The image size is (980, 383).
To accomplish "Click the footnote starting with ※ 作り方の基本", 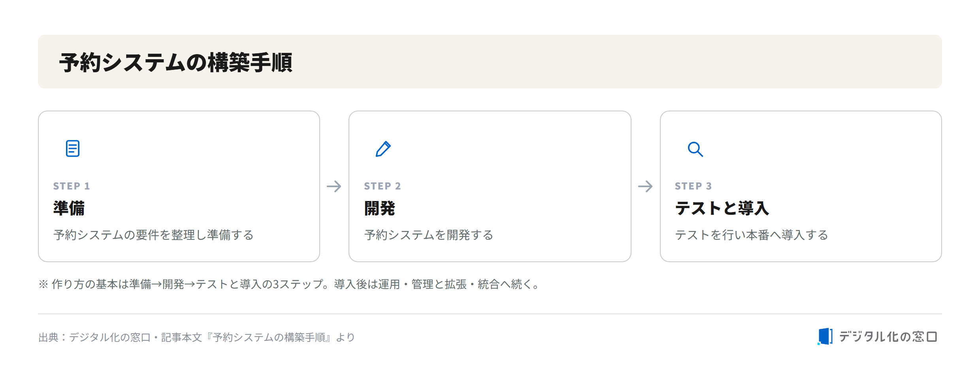I will point(289,284).
